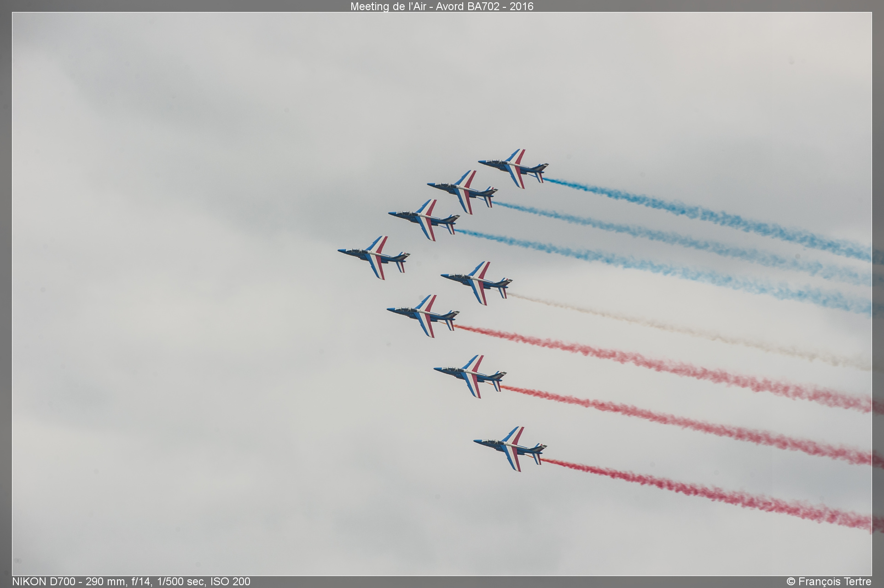Click the copyright text "© François Tertre"
This screenshot has height=588, width=884.
[829, 582]
